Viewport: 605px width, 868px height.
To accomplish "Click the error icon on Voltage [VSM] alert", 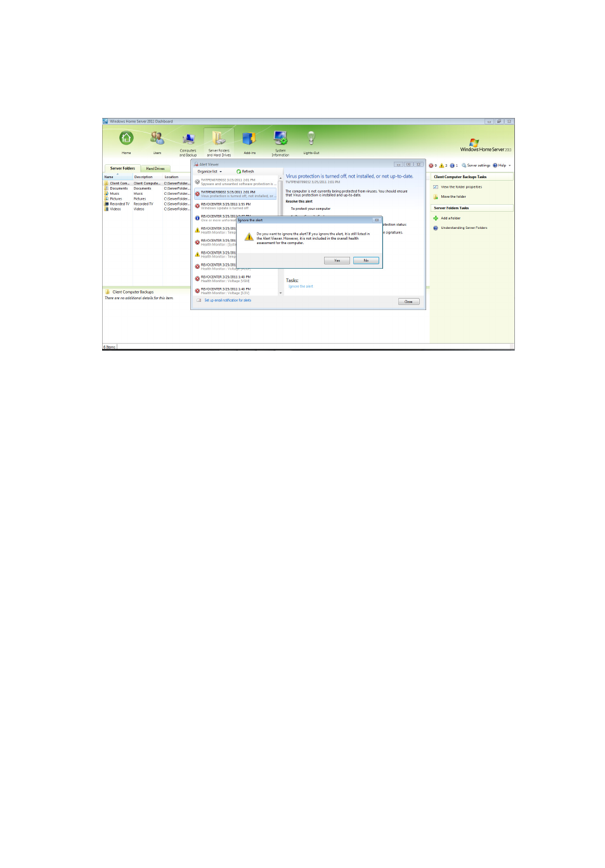I will [197, 279].
